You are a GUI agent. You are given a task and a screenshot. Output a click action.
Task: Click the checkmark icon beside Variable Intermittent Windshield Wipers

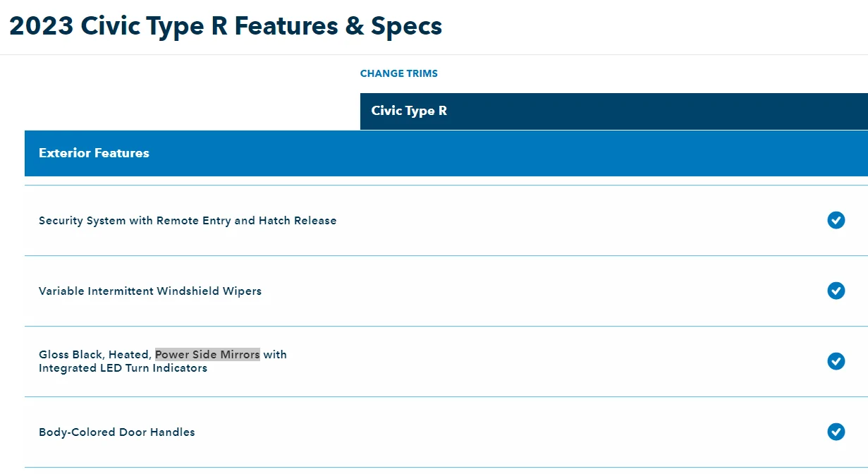[836, 291]
